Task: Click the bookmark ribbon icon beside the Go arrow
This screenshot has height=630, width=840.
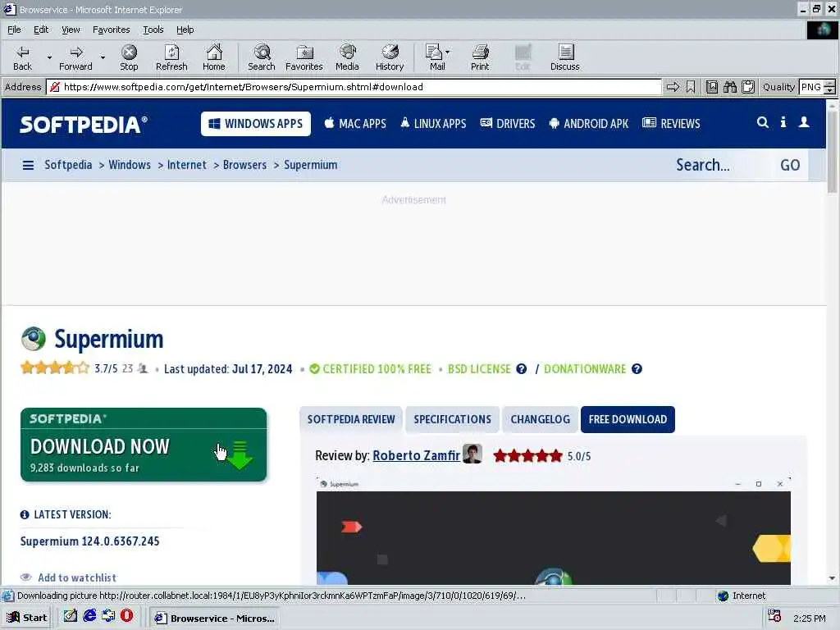Action: click(x=691, y=87)
